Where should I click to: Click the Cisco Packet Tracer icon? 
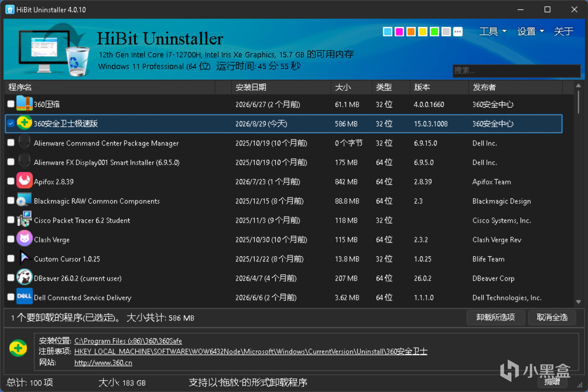24,219
